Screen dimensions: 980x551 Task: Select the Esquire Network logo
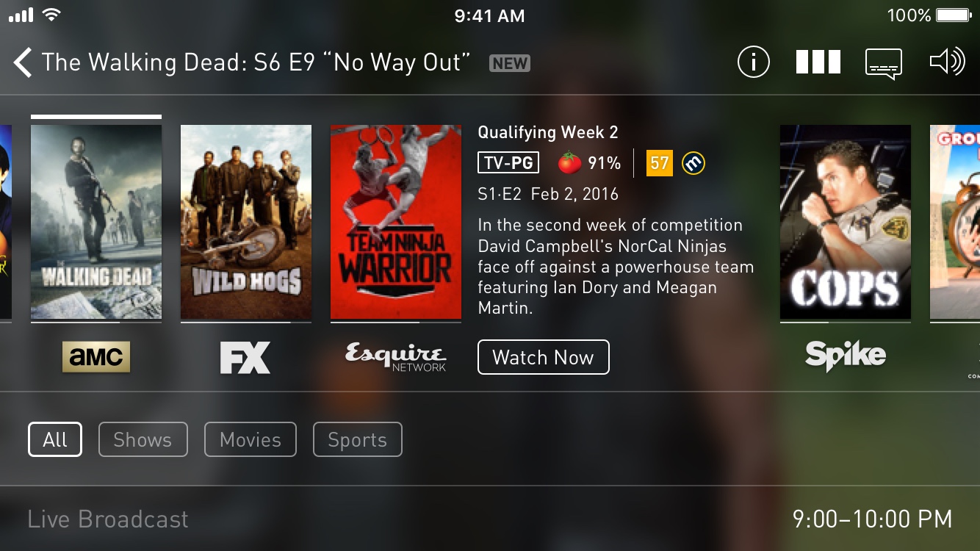[x=396, y=358]
